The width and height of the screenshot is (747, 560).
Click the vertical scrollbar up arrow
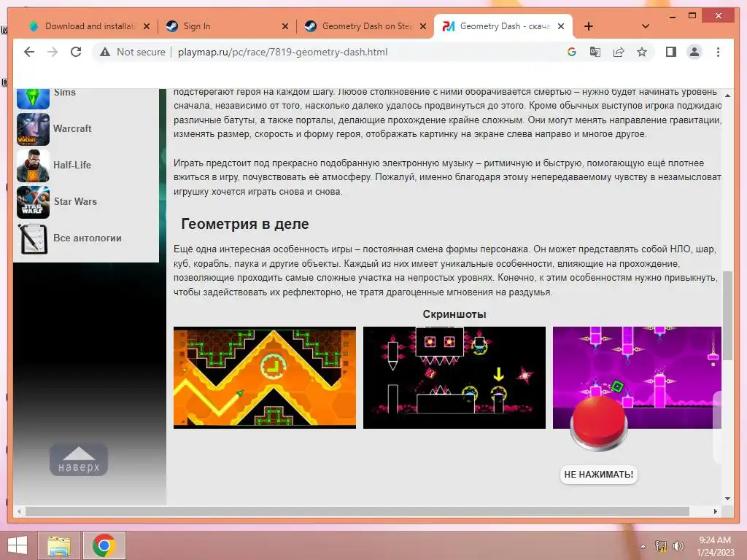[x=727, y=95]
